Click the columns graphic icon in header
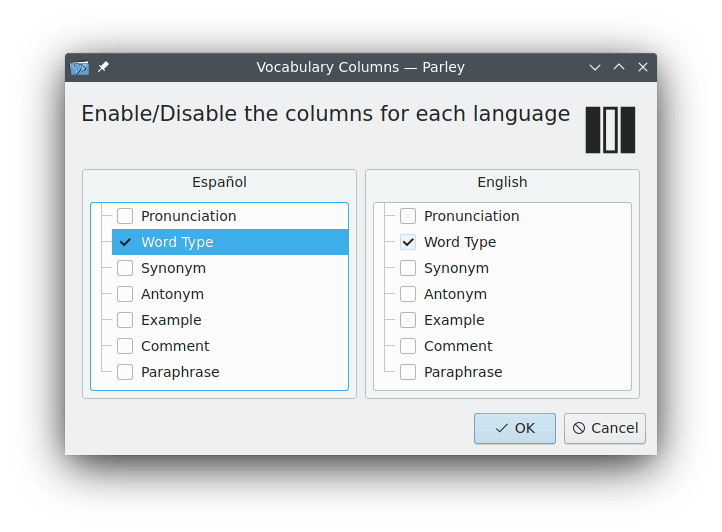 [610, 129]
